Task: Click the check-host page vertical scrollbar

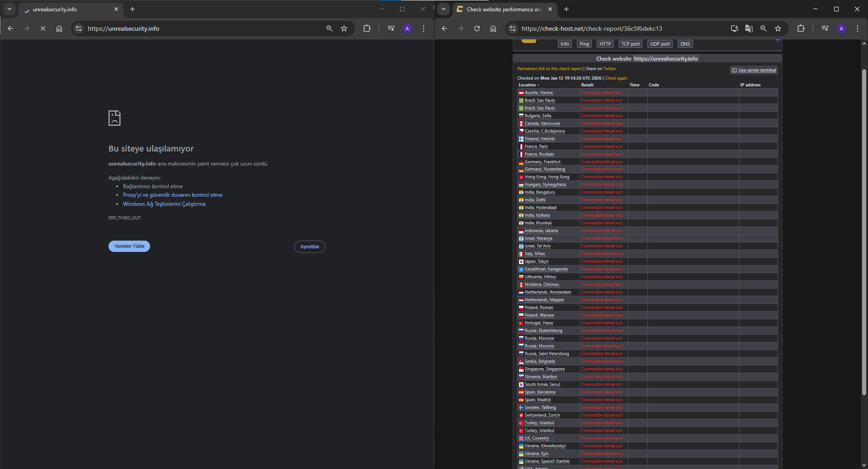Action: click(x=864, y=233)
